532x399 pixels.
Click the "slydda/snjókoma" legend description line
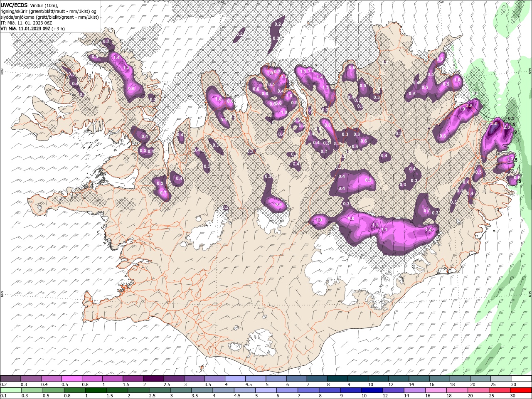click(x=49, y=17)
